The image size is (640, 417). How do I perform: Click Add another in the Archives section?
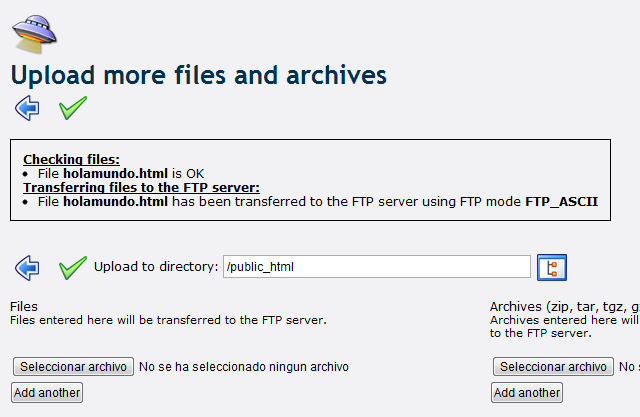527,392
